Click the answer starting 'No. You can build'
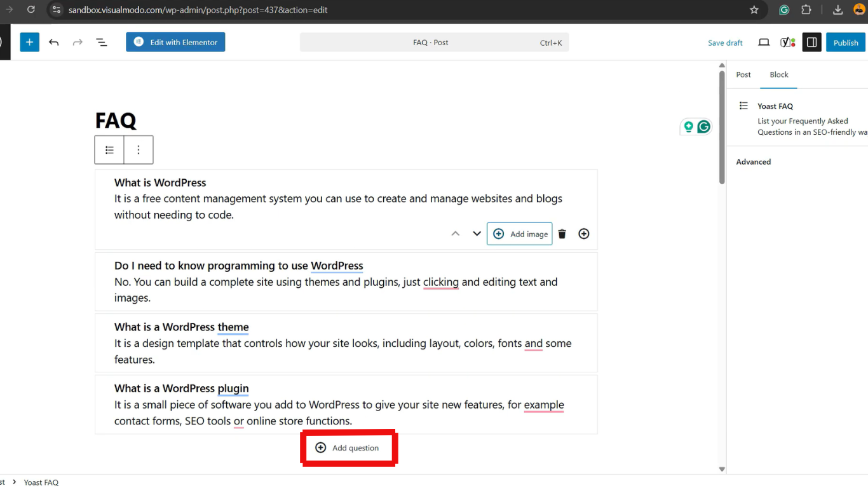This screenshot has height=488, width=868. coord(336,290)
